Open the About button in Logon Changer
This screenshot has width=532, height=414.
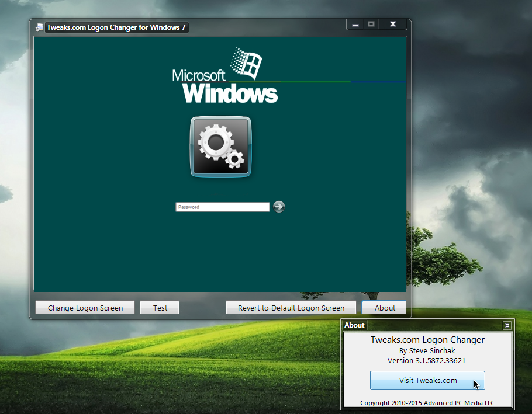pos(385,308)
